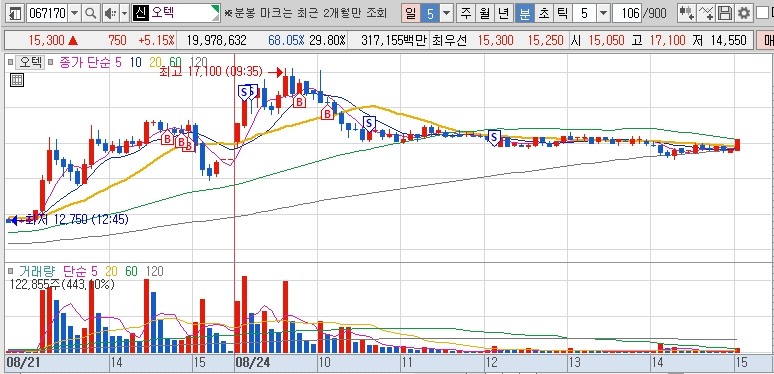Click the 60 moving average legend number
This screenshot has height=374, width=774.
coord(175,62)
